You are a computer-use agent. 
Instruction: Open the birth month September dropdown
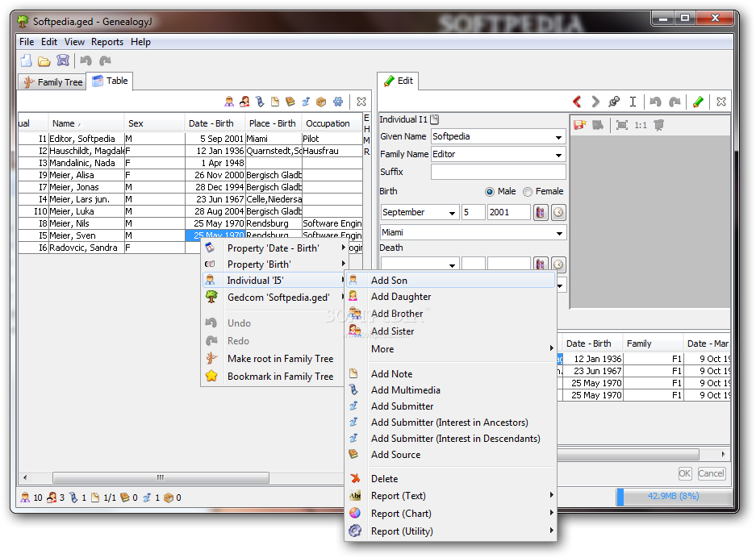[x=452, y=213]
